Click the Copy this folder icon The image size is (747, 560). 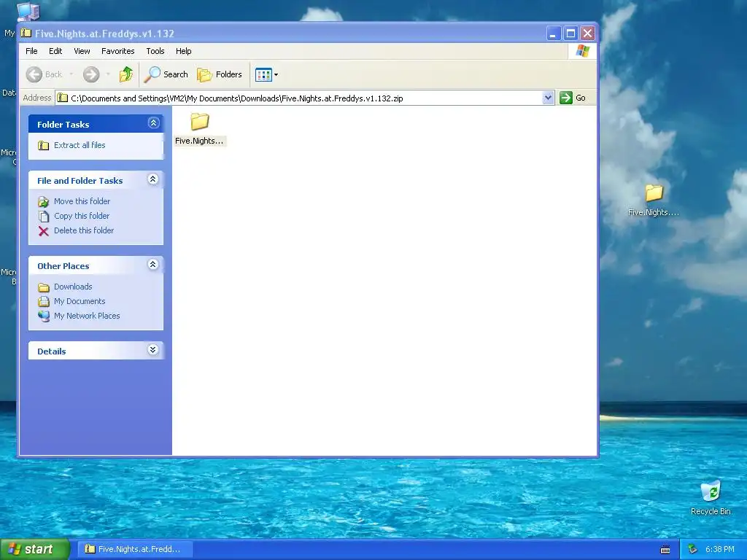coord(43,217)
